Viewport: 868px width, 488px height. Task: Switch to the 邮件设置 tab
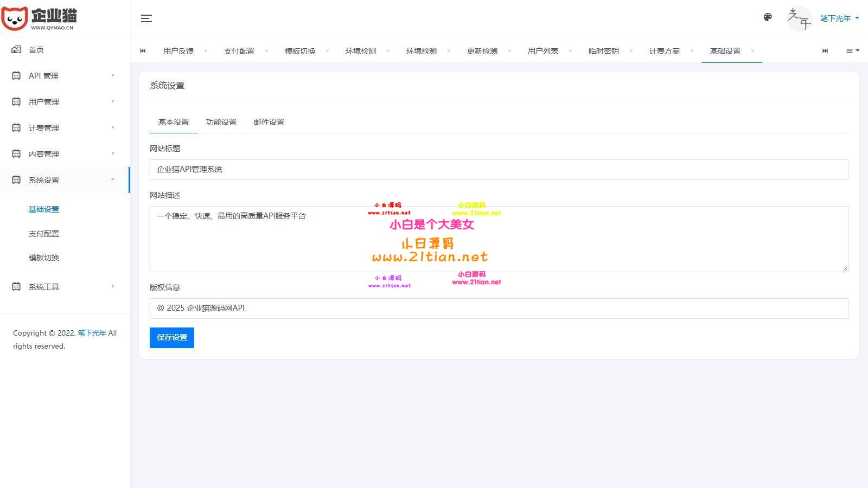[x=269, y=122]
